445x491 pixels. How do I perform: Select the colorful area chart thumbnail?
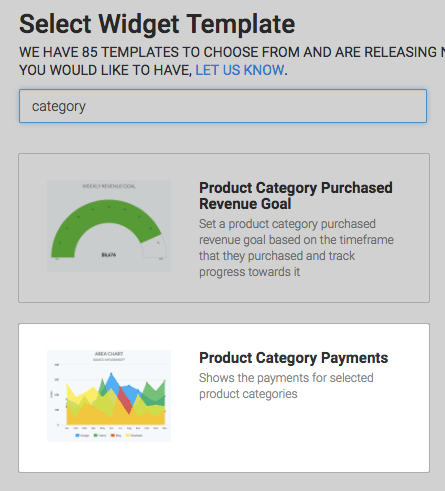[109, 396]
